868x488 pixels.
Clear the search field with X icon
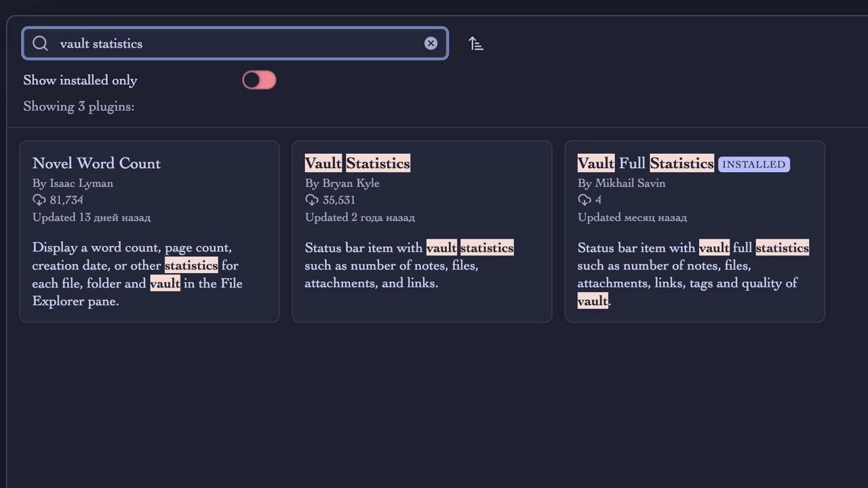[x=431, y=43]
